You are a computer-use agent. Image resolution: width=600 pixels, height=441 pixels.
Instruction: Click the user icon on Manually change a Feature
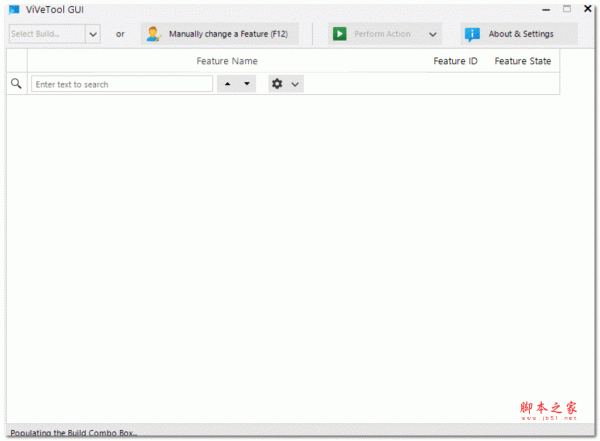(153, 34)
